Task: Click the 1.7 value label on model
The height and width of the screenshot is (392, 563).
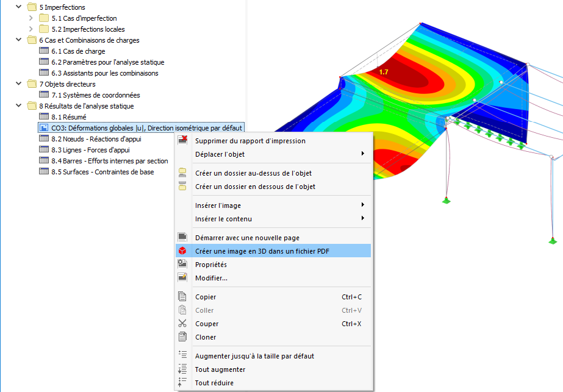Action: 384,72
